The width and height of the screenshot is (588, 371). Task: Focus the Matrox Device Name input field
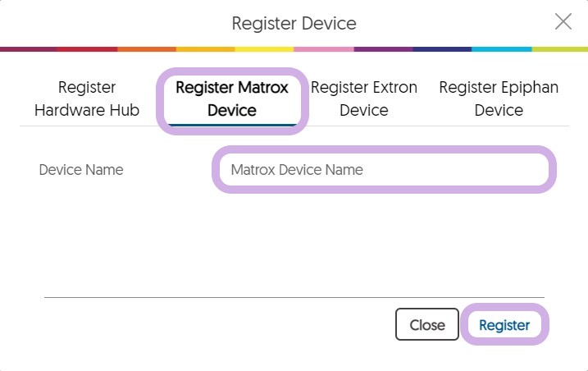[384, 170]
